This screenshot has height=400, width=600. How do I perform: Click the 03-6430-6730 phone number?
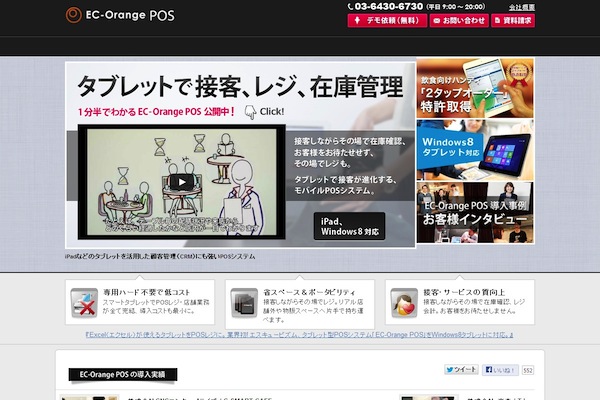pos(388,7)
